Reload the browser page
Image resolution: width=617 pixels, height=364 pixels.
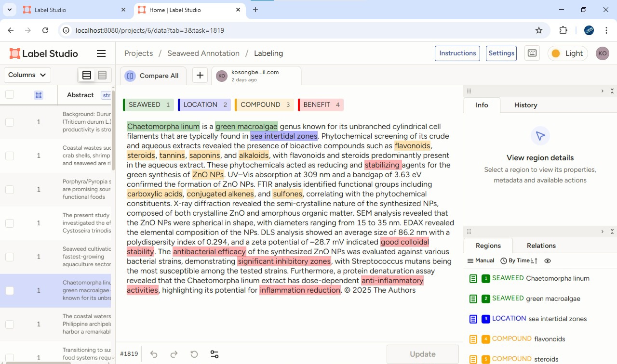tap(45, 30)
